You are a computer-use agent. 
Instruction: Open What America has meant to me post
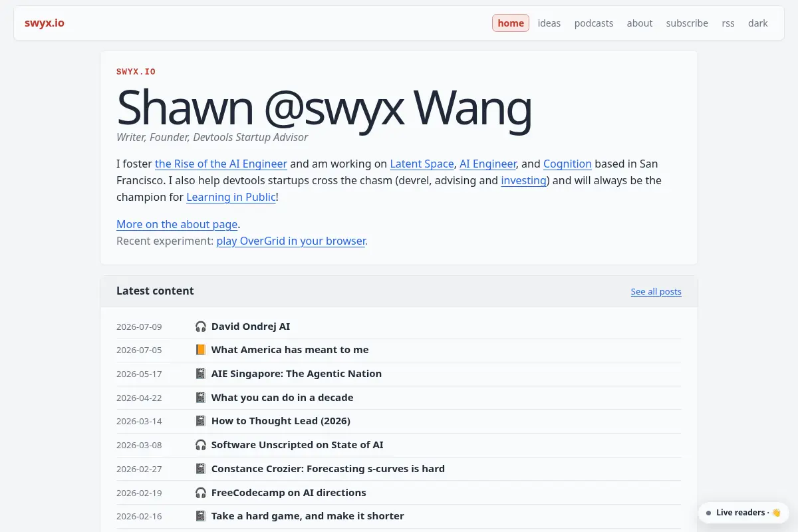[290, 350]
